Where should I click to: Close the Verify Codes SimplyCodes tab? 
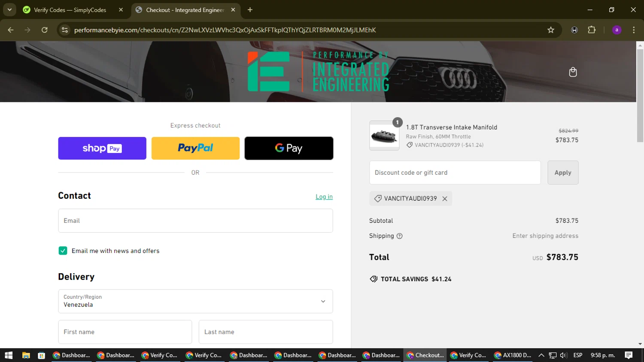pos(121,9)
